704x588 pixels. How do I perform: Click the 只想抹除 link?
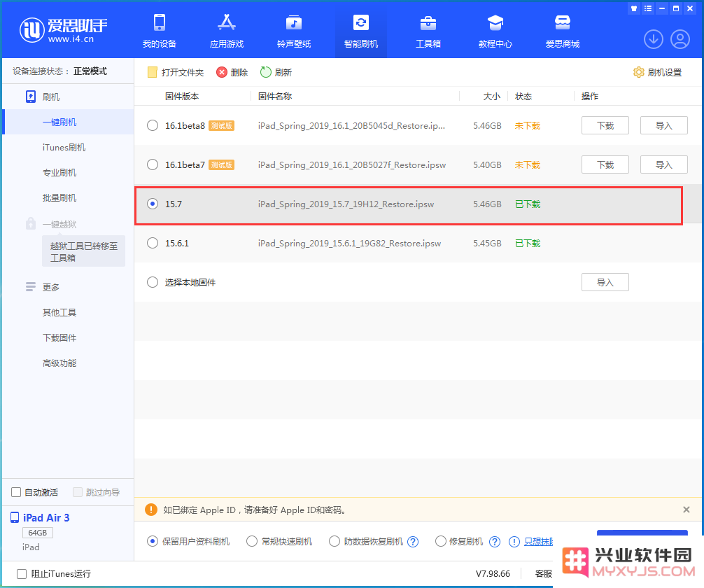click(539, 542)
